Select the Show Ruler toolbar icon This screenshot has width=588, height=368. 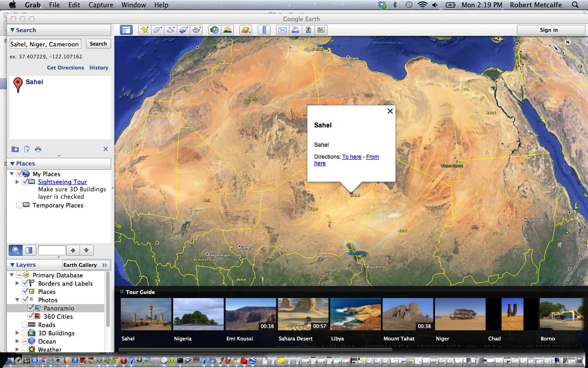tap(264, 30)
